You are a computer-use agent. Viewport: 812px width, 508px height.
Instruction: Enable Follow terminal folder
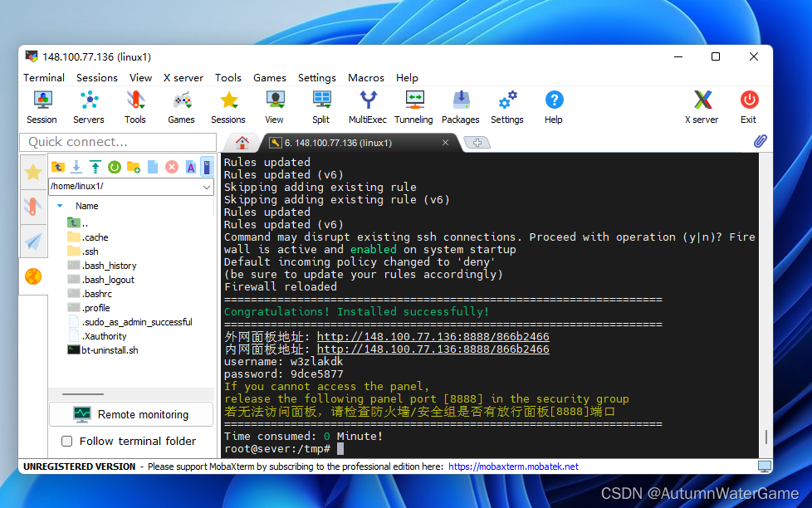pyautogui.click(x=66, y=441)
